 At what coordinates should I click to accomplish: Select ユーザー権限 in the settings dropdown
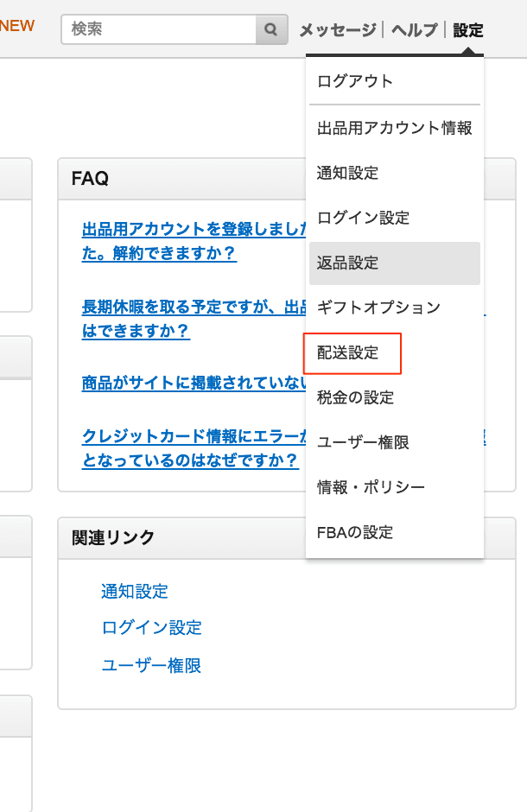pyautogui.click(x=364, y=442)
